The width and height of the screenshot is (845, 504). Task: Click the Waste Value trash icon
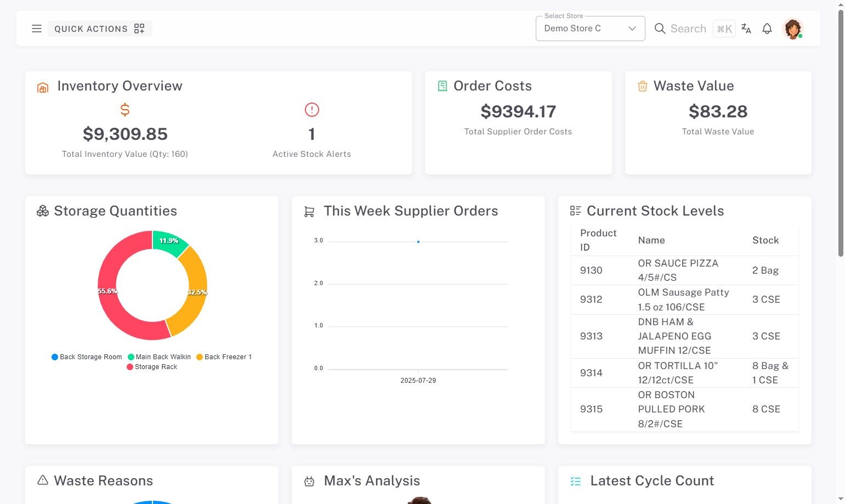(x=643, y=86)
